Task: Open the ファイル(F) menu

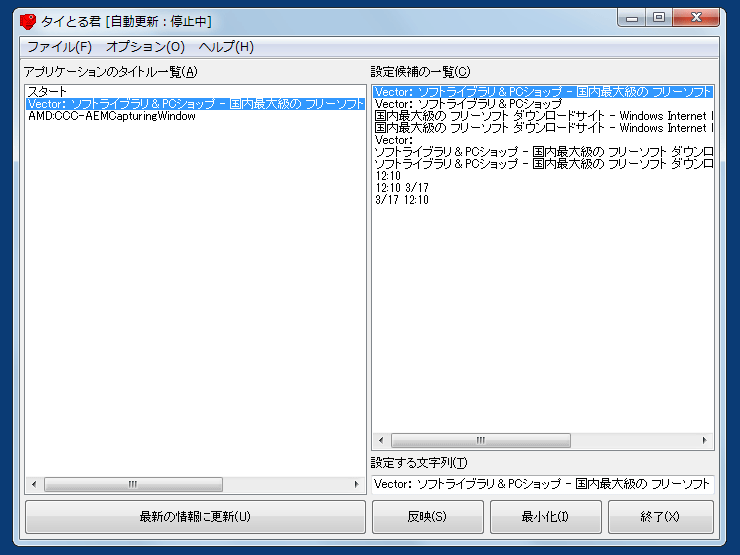Action: 59,47
